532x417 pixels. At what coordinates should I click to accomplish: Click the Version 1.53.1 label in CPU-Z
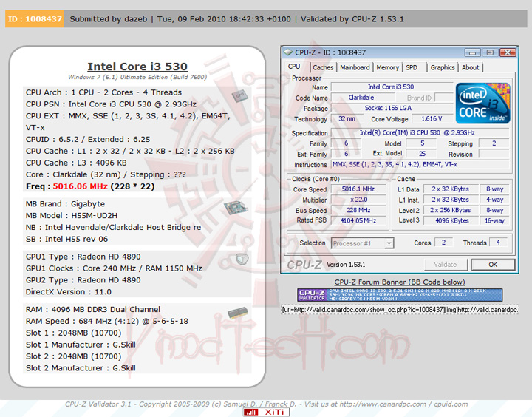pyautogui.click(x=346, y=265)
